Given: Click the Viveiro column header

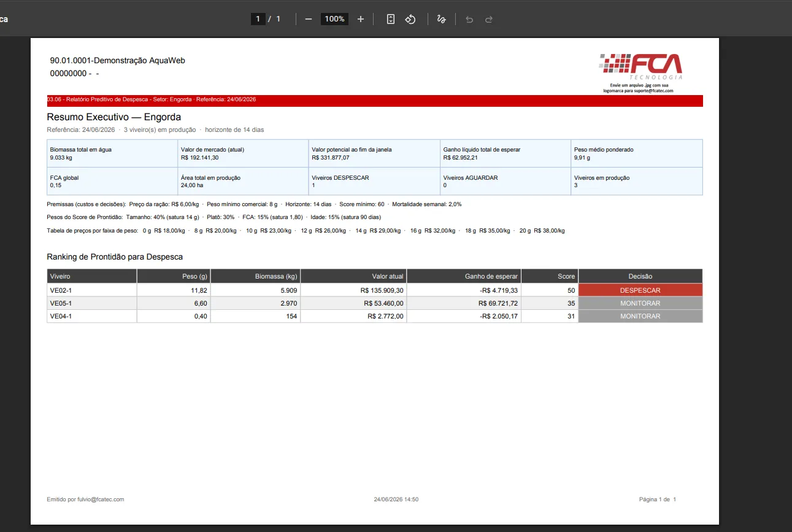Looking at the screenshot, I should click(92, 276).
